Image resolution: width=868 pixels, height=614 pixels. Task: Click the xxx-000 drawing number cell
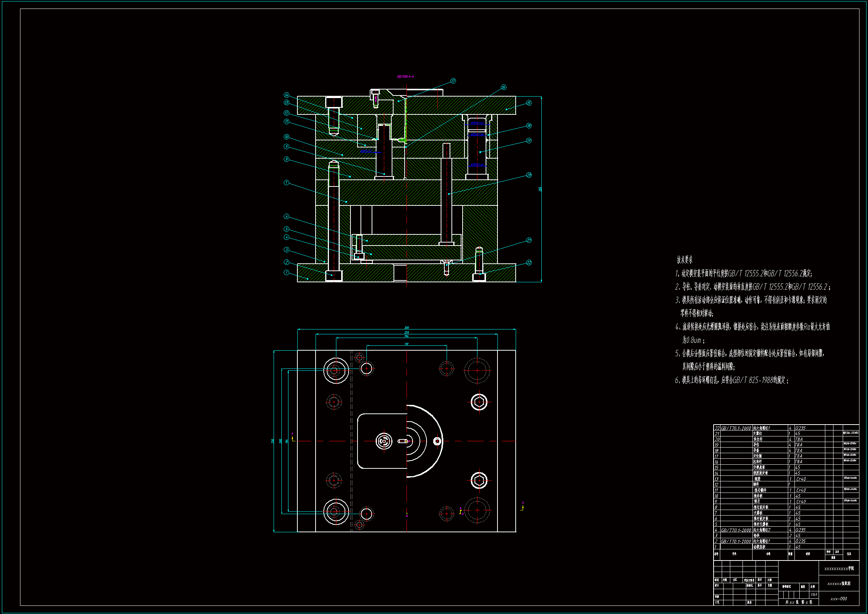pos(839,599)
